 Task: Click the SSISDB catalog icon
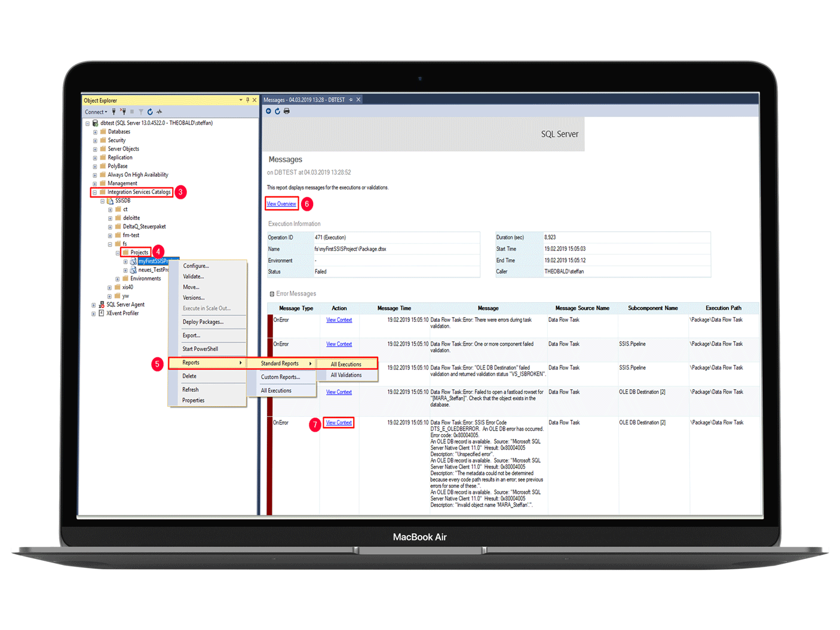[111, 201]
